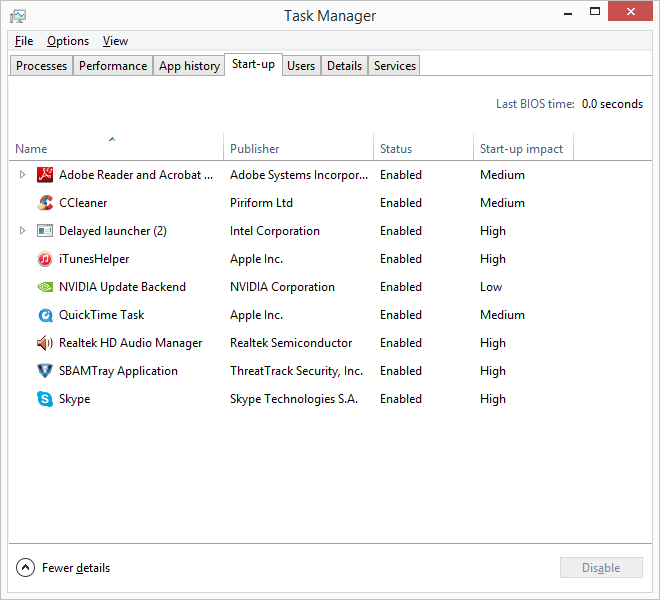Expand the Adobe Reader and Acrobat entry
Screen dimensions: 660x600
click(x=23, y=175)
